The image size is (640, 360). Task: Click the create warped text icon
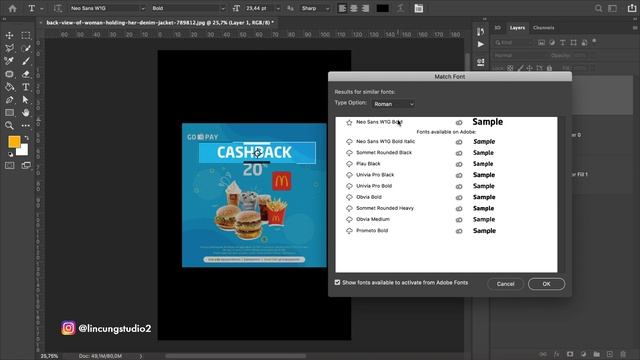tap(401, 8)
